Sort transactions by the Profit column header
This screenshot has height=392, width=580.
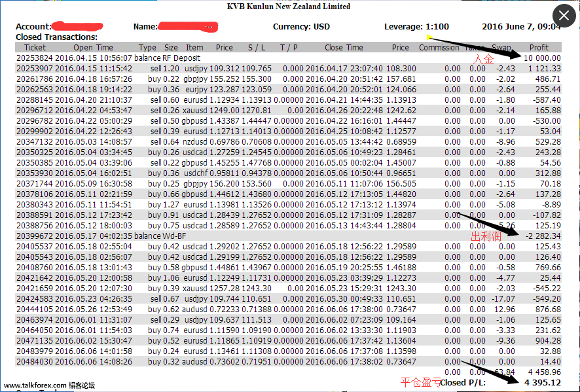(539, 47)
